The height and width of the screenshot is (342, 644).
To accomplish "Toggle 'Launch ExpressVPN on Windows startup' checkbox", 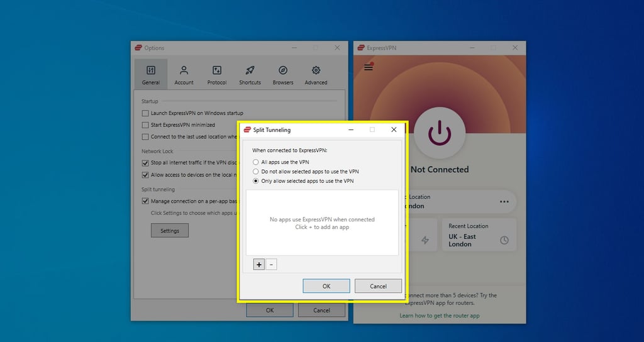I will pos(145,113).
